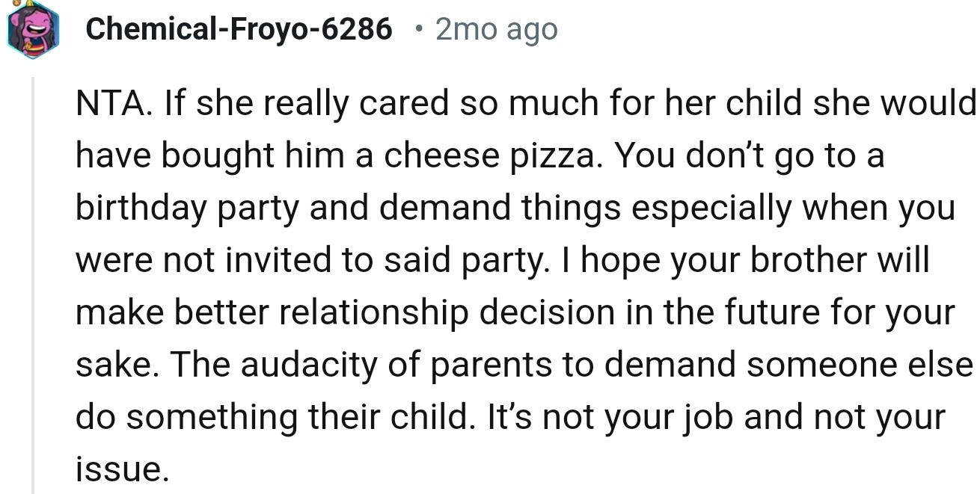
Task: Open Chemical-Froyo-6286's avatar image
Action: point(32,29)
